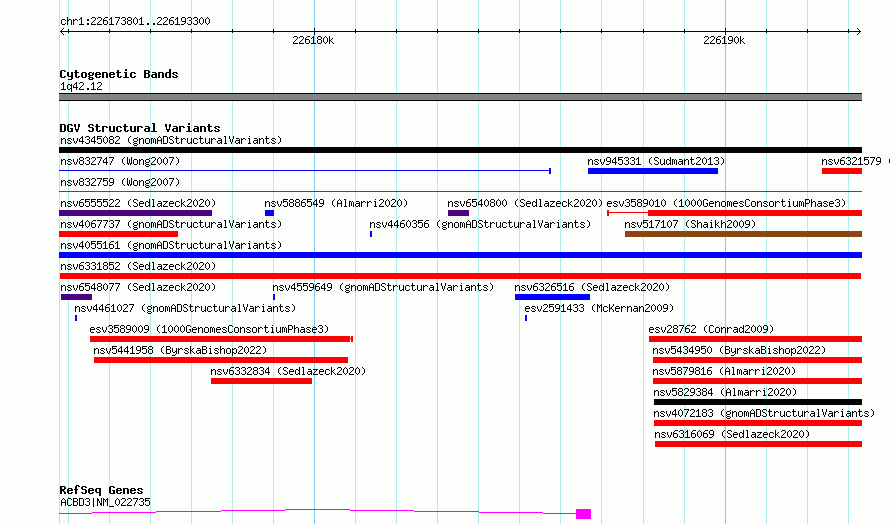The width and height of the screenshot is (890, 524).
Task: Click esv28762 (Conrad2009) red bar
Action: [x=755, y=339]
